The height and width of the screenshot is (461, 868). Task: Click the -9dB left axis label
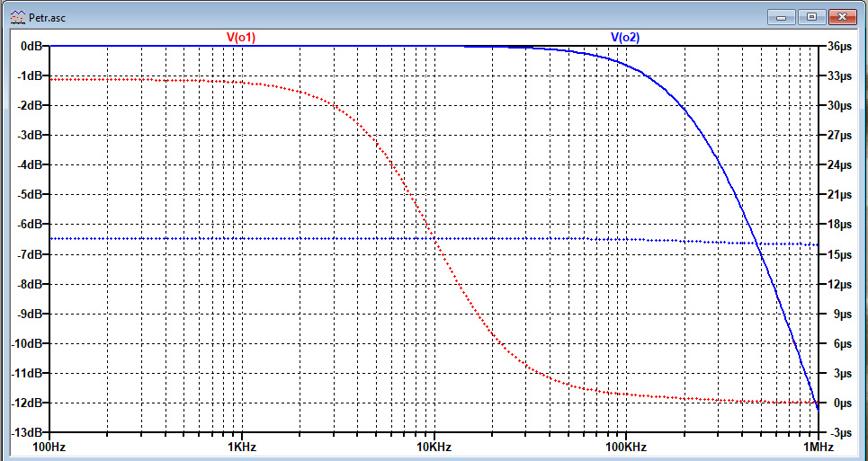click(28, 315)
